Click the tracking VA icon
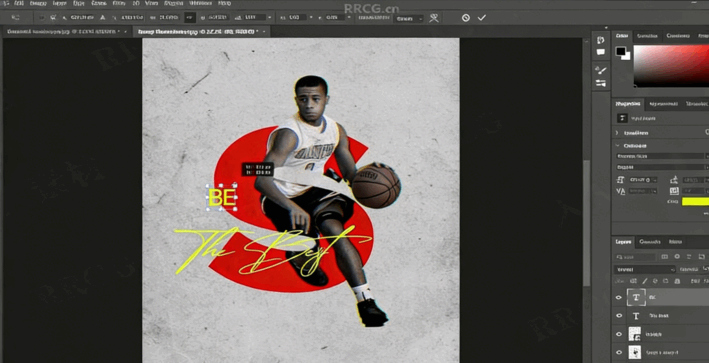 (620, 191)
